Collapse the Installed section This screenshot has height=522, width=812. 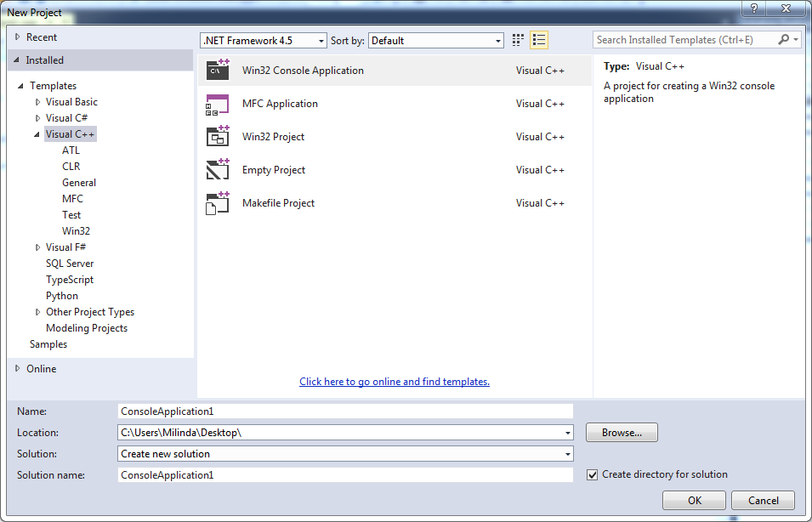coord(17,60)
